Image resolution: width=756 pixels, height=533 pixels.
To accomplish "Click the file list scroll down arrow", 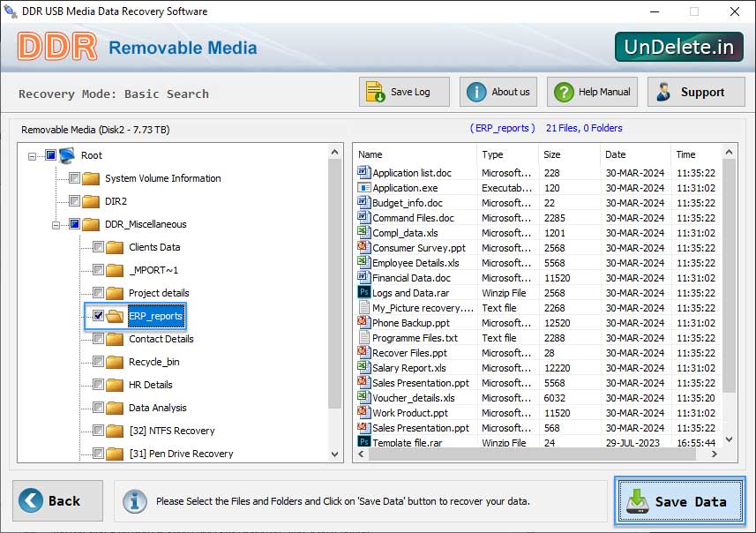I will tap(729, 439).
